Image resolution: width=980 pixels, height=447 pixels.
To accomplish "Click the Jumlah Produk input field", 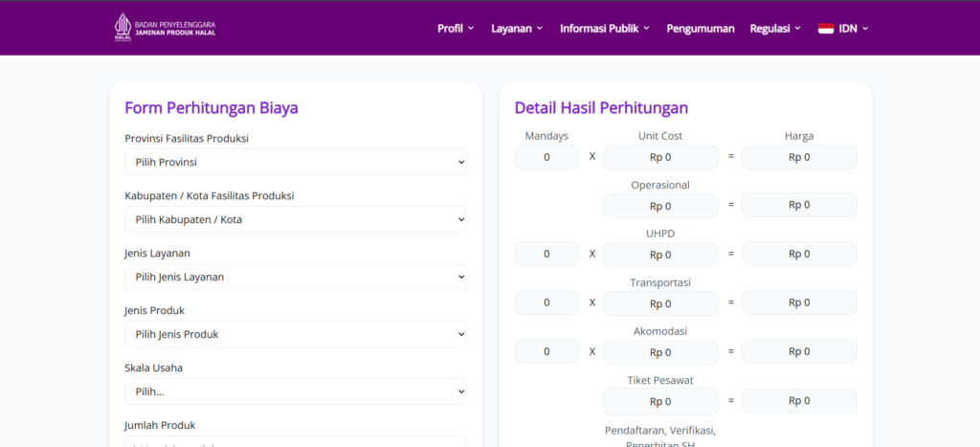I will point(296,442).
